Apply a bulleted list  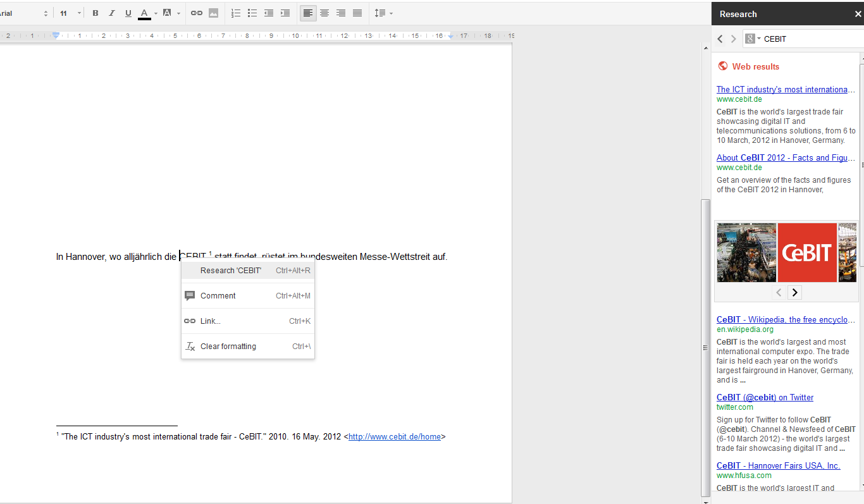[252, 13]
